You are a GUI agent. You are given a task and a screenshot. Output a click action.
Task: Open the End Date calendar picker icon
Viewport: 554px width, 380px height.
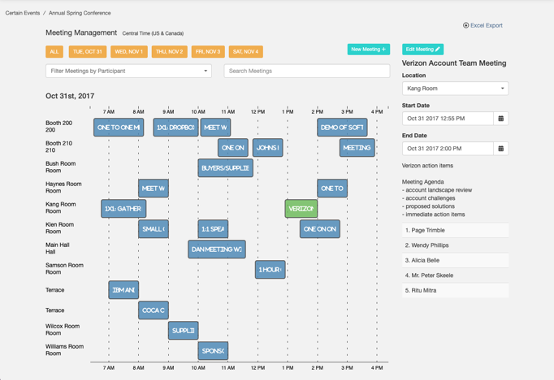click(501, 148)
